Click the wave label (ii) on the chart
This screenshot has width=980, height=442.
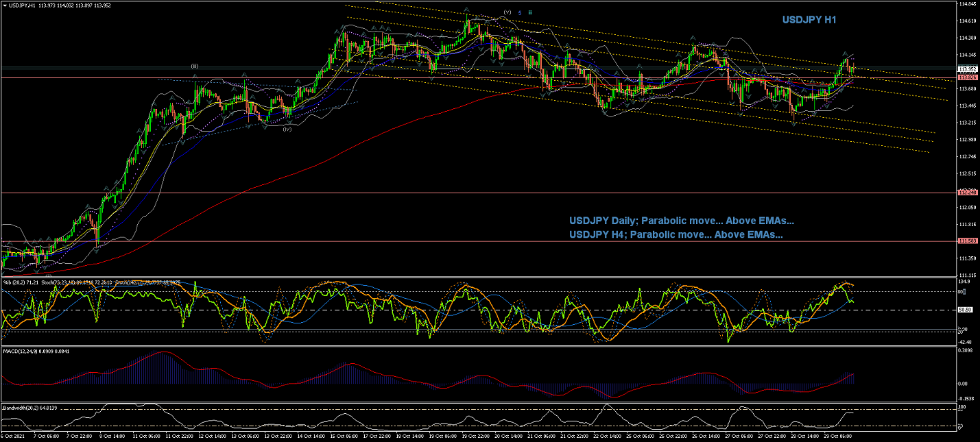pyautogui.click(x=195, y=66)
